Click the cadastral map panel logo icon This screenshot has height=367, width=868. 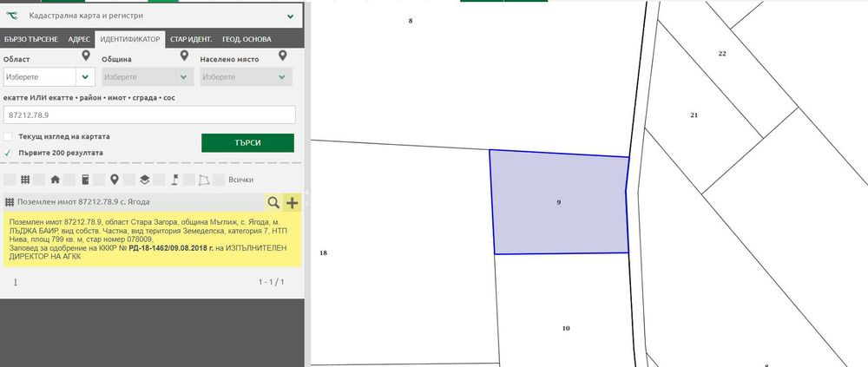(x=12, y=16)
